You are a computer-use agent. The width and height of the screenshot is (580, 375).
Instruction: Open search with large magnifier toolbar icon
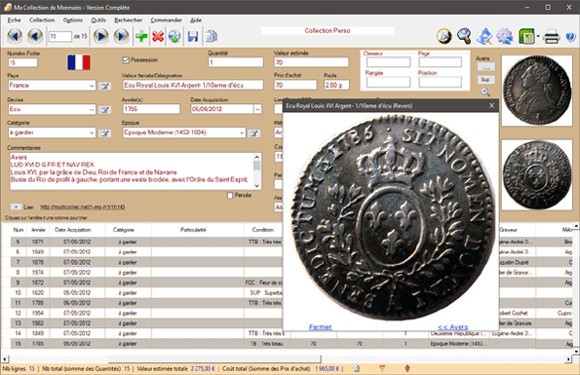pos(464,36)
